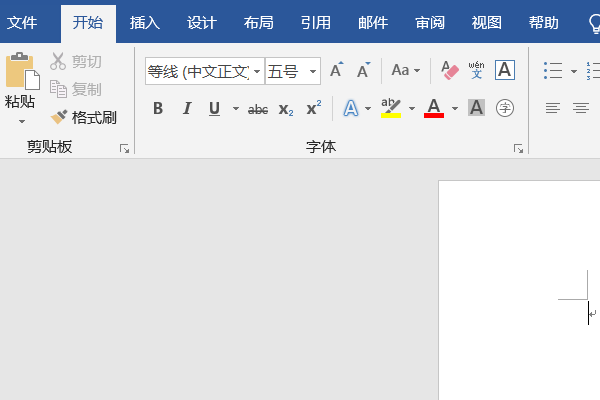Apply Text Effects blue A icon
Image resolution: width=600 pixels, height=400 pixels.
pos(351,108)
